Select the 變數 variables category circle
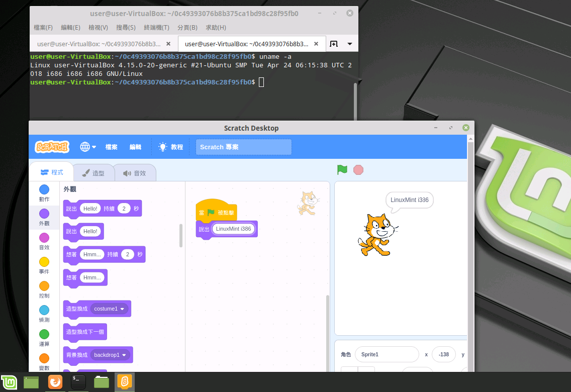Screen dimensions: 571x392 [x=44, y=358]
